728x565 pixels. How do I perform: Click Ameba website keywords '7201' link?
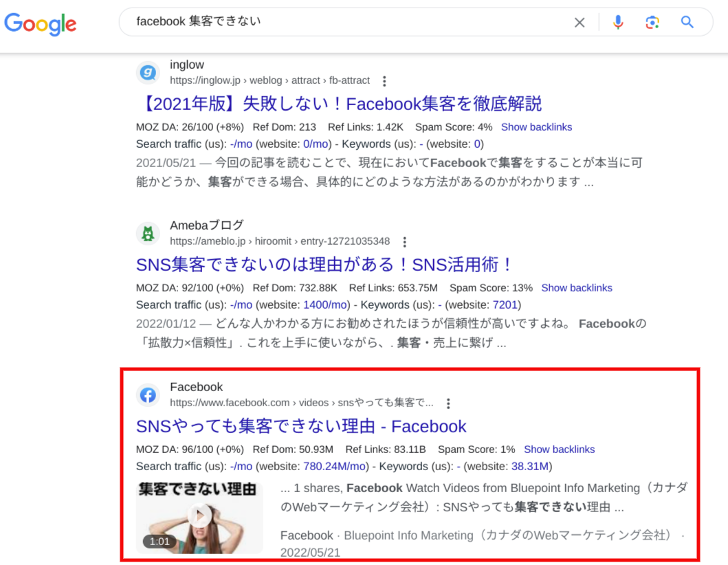tap(505, 304)
